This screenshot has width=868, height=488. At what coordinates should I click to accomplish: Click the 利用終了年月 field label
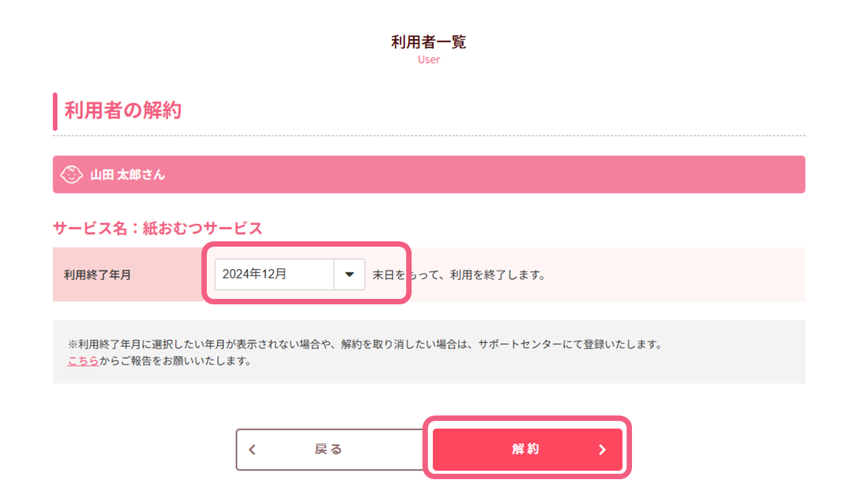pos(97,274)
